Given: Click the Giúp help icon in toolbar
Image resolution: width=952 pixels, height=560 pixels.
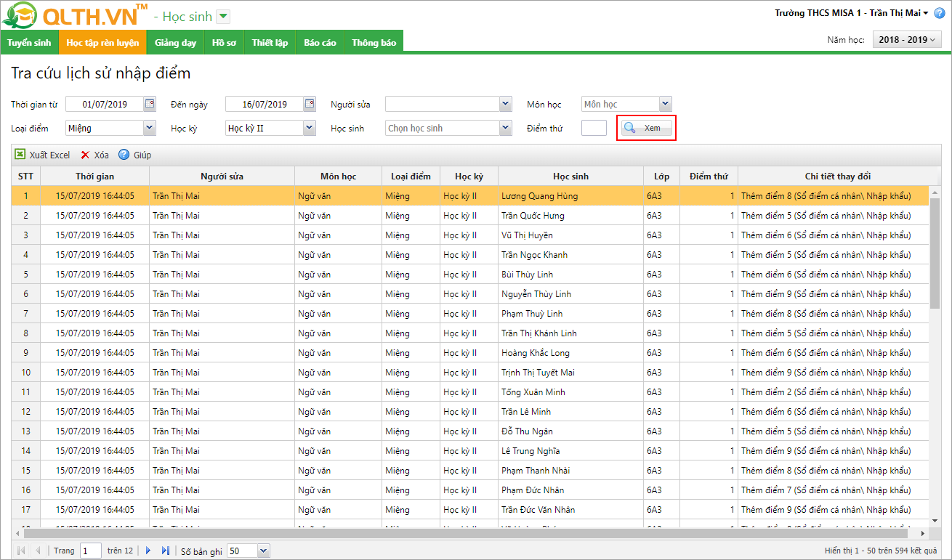Looking at the screenshot, I should pos(124,155).
